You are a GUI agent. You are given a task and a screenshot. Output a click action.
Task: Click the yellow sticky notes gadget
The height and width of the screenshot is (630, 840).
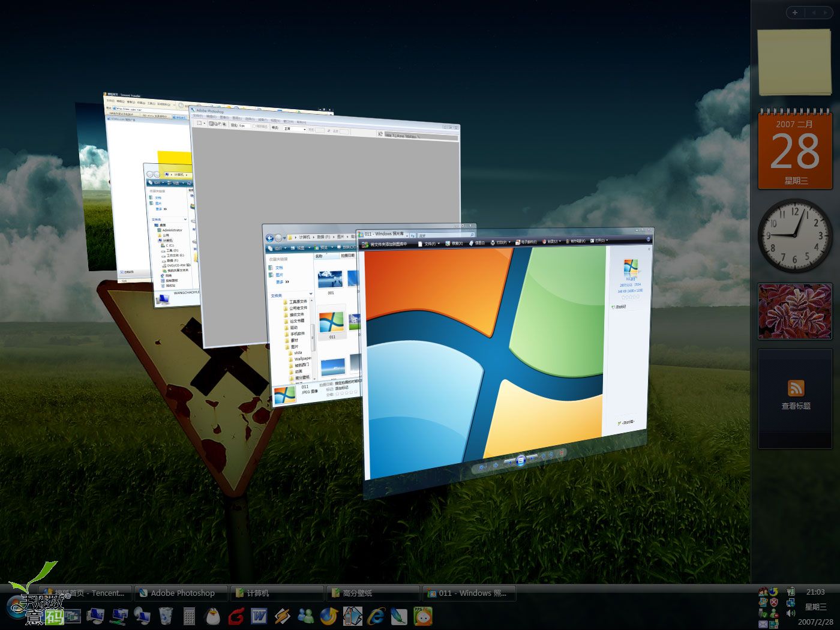point(795,62)
